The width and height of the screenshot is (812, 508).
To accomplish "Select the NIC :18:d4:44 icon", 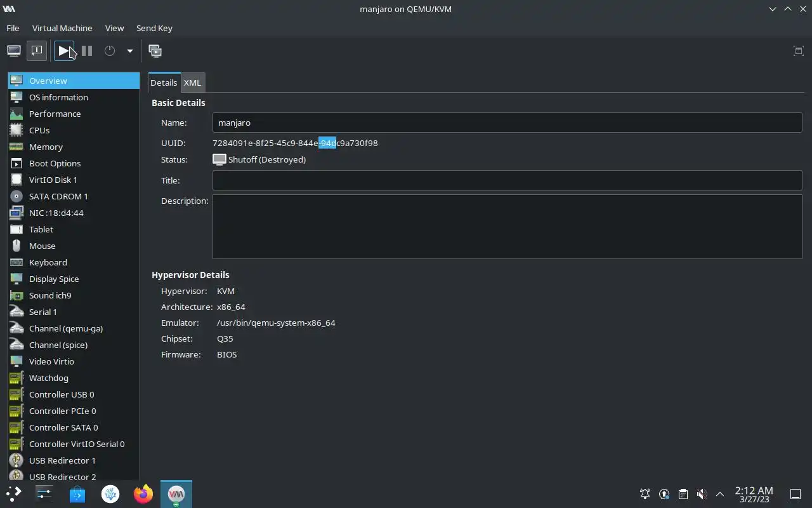I will pyautogui.click(x=16, y=213).
